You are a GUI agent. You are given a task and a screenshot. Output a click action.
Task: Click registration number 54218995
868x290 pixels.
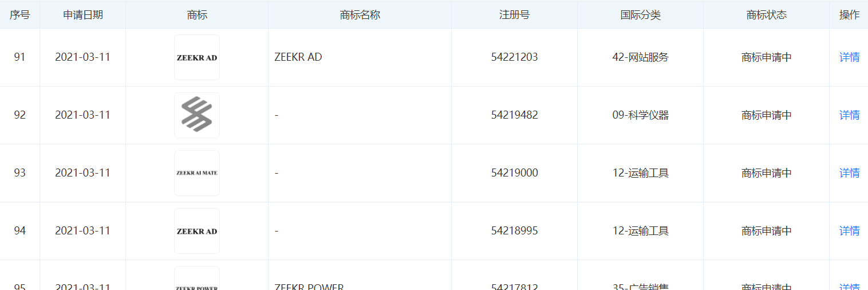click(515, 231)
